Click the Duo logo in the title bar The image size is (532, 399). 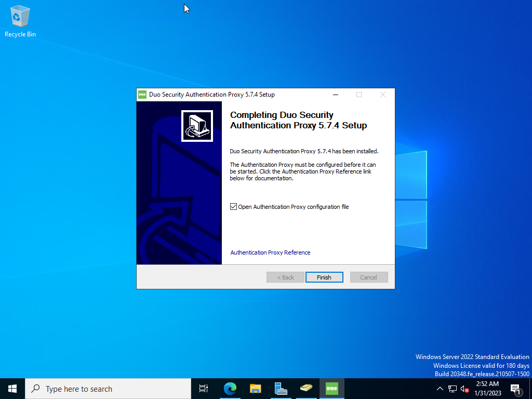pyautogui.click(x=142, y=95)
